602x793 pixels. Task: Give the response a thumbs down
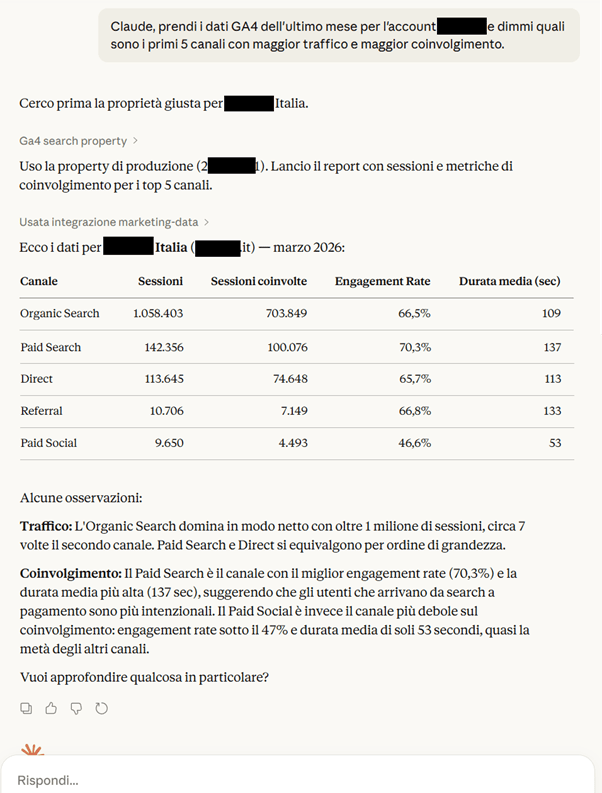point(76,709)
